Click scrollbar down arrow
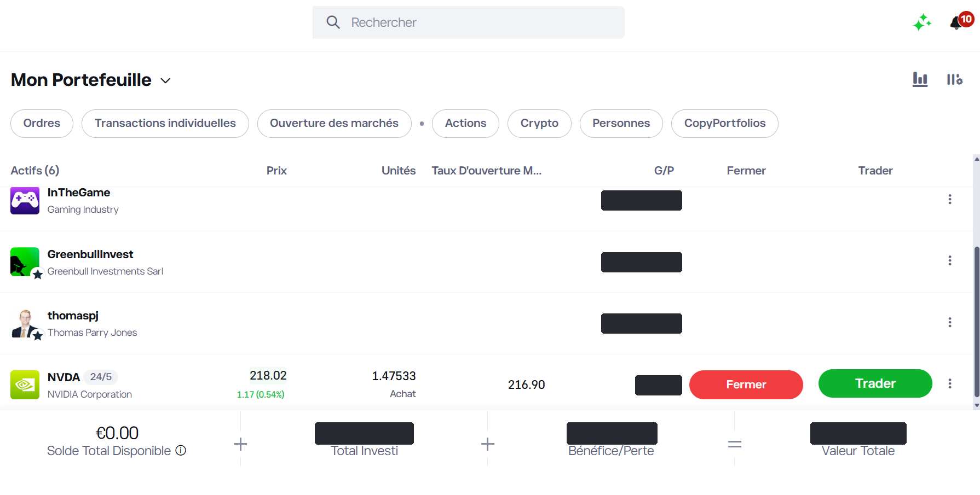The width and height of the screenshot is (980, 495). (977, 405)
